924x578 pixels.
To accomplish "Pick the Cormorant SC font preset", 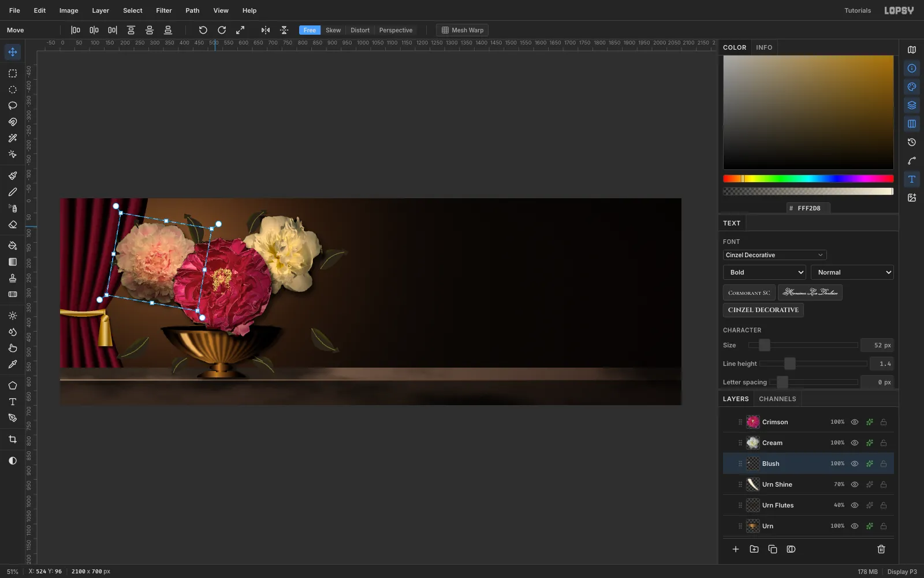I will point(749,292).
